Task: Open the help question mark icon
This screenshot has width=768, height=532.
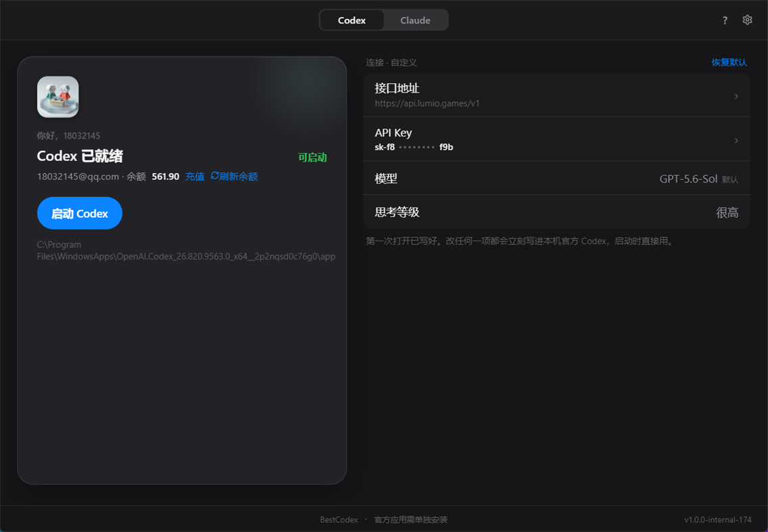Action: click(x=725, y=20)
